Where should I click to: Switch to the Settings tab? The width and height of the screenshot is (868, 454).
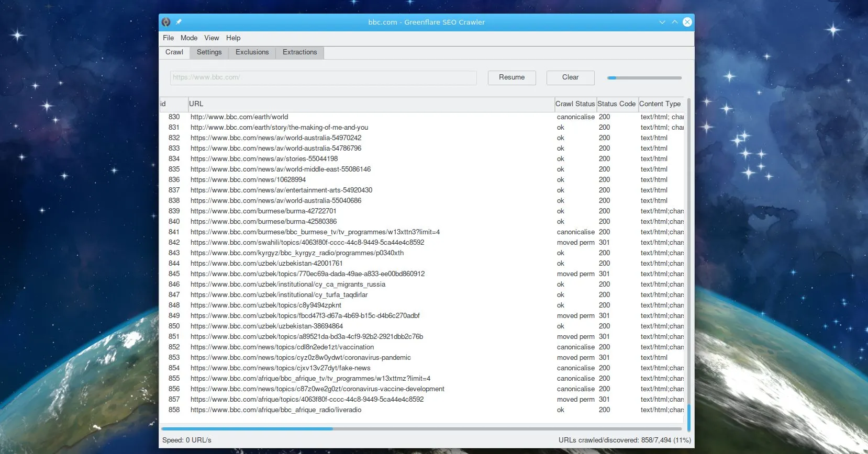pyautogui.click(x=209, y=52)
